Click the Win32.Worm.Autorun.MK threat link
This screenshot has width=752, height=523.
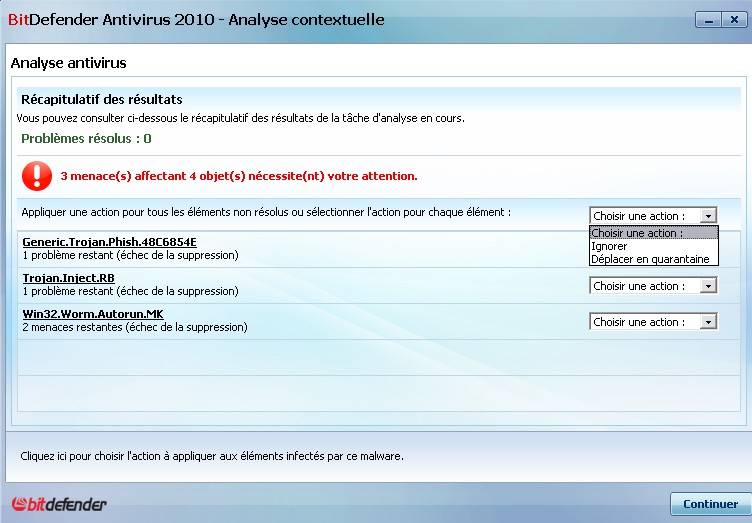pos(93,314)
